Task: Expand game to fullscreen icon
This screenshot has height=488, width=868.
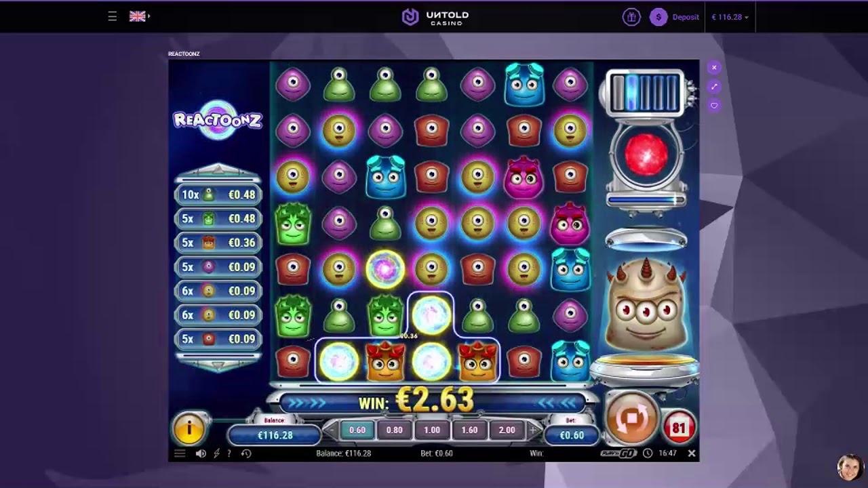Action: (713, 87)
